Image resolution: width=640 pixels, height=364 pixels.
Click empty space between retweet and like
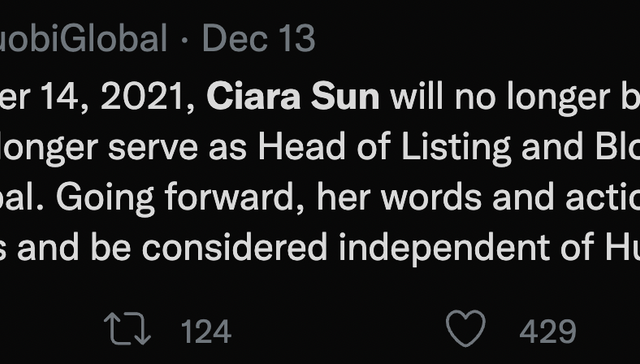click(x=339, y=330)
